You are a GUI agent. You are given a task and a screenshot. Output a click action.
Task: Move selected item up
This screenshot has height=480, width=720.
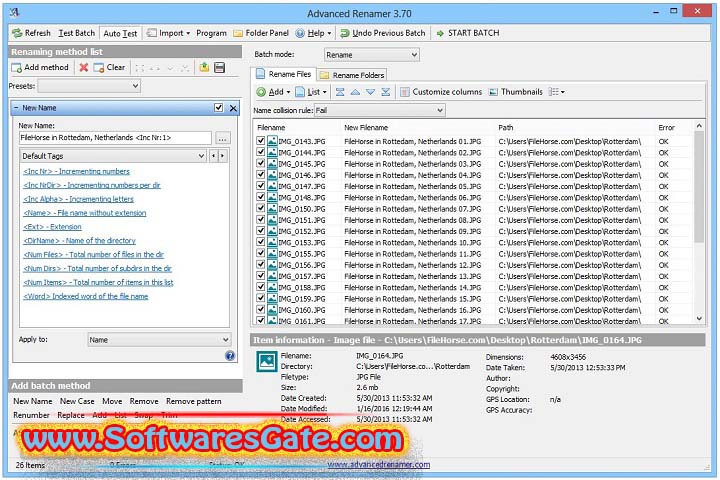(355, 92)
